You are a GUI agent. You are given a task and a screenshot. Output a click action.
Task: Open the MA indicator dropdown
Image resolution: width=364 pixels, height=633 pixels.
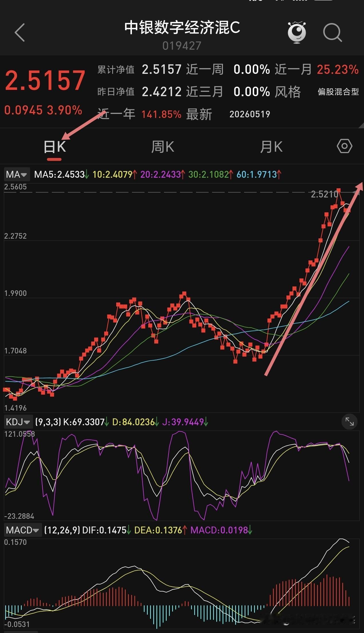[17, 174]
